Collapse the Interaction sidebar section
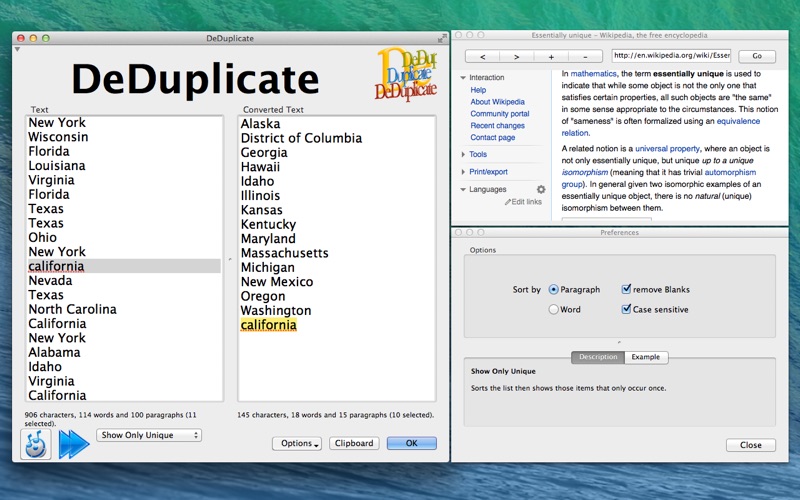The width and height of the screenshot is (800, 500). 463,78
